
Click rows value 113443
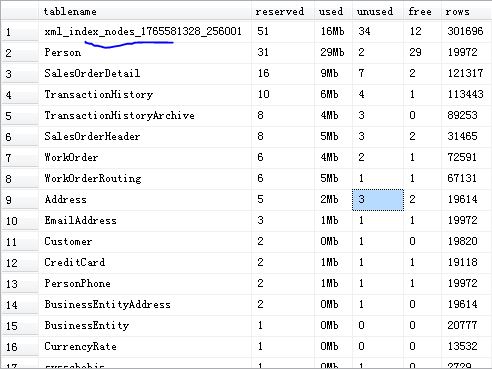(x=466, y=95)
